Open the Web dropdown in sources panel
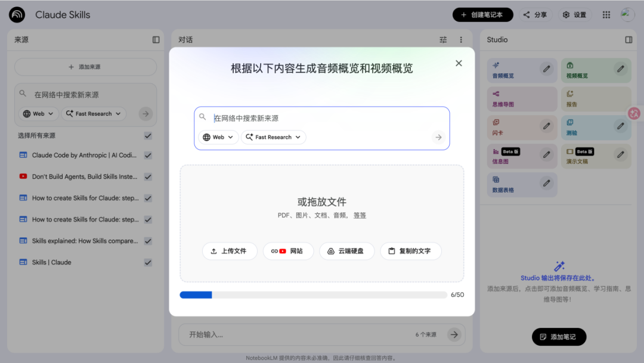Viewport: 644px width, 363px height. pos(38,114)
